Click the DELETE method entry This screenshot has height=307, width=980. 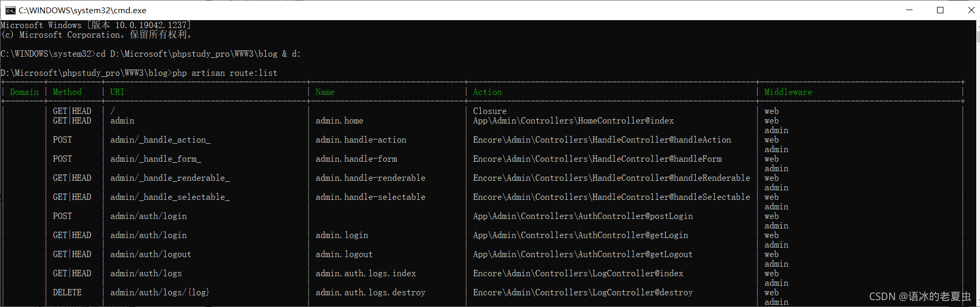67,293
